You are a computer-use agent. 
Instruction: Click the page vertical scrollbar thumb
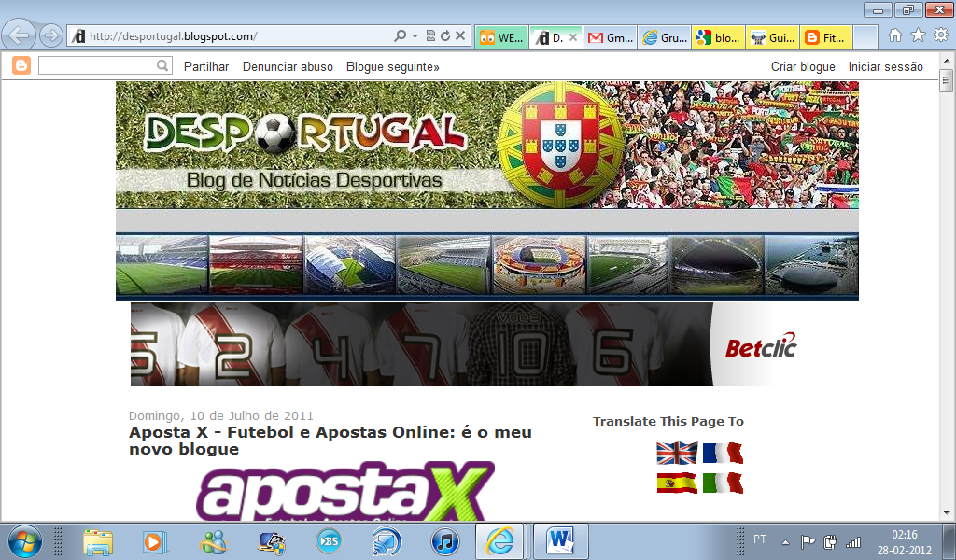[x=947, y=80]
